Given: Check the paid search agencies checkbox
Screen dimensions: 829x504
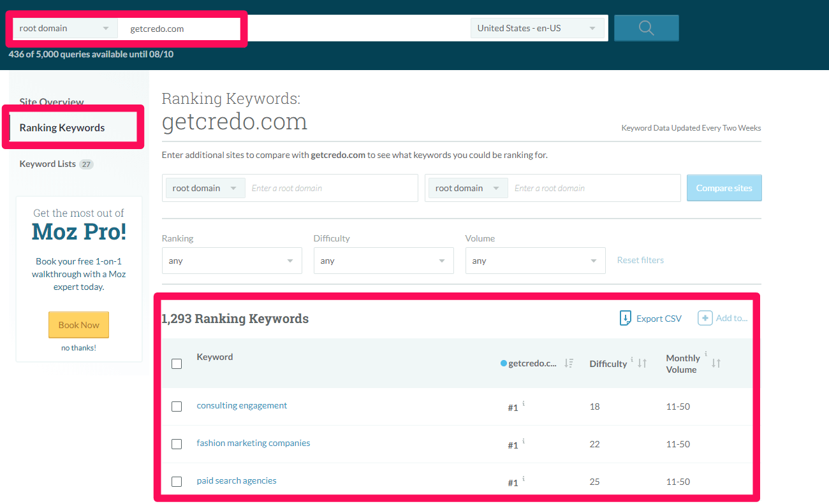Looking at the screenshot, I should pyautogui.click(x=177, y=482).
